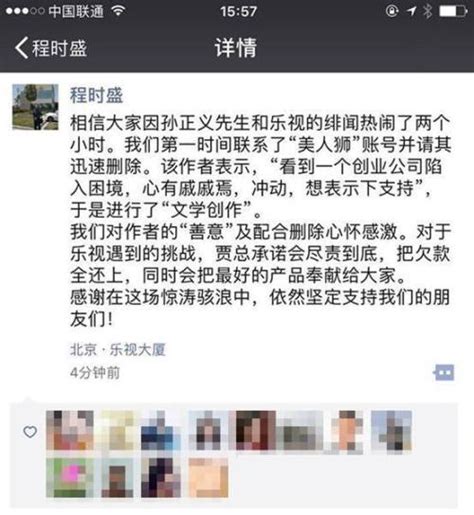Tap the back chevron arrow

coord(21,48)
